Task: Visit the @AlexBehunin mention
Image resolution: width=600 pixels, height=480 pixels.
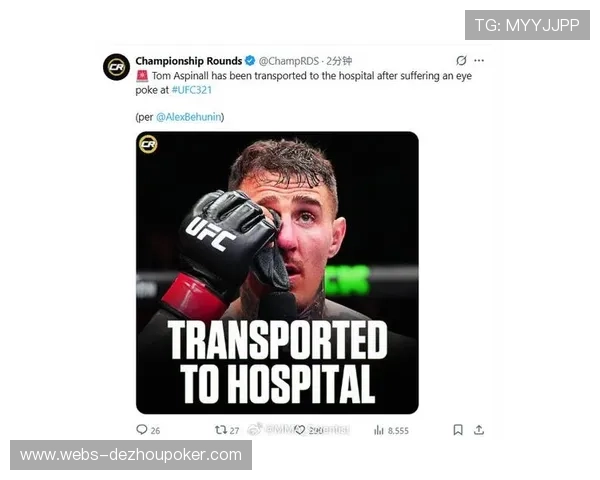Action: [x=189, y=117]
